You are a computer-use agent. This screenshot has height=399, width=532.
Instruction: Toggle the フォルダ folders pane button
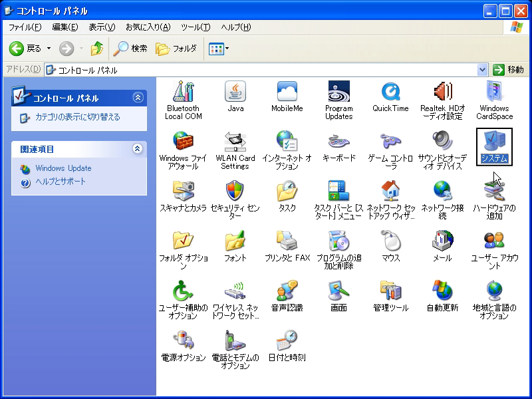[x=176, y=49]
